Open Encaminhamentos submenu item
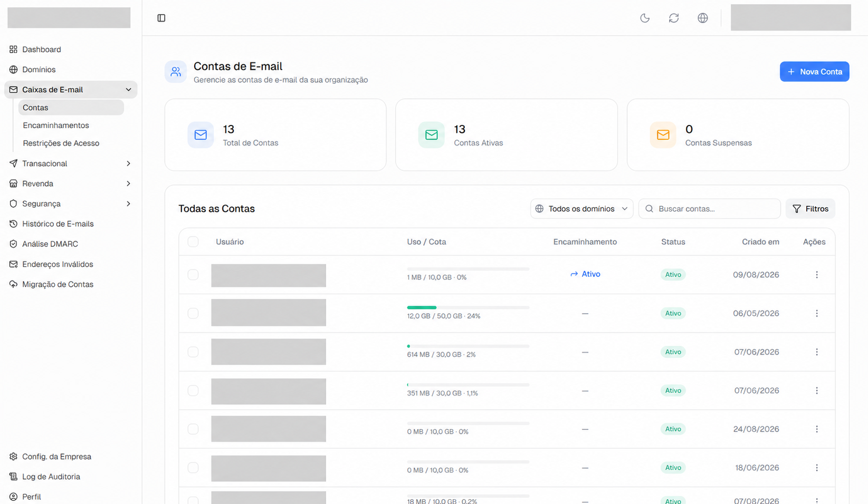Image resolution: width=868 pixels, height=504 pixels. [56, 125]
